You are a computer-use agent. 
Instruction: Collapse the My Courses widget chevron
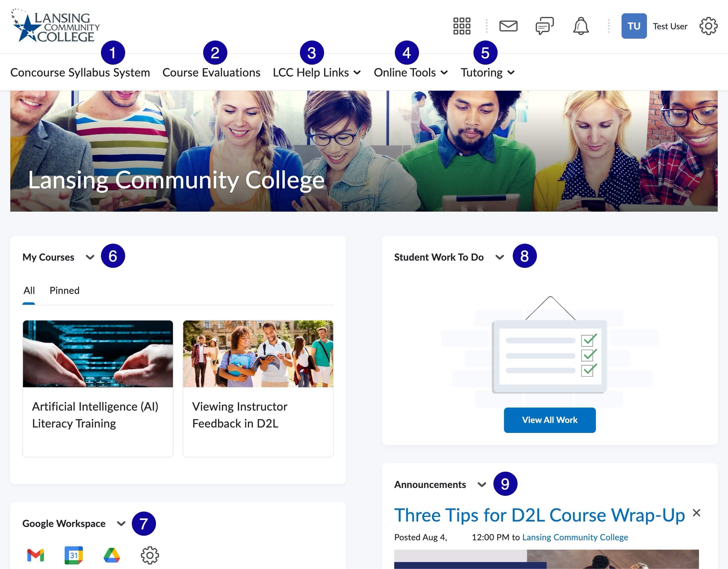(90, 257)
